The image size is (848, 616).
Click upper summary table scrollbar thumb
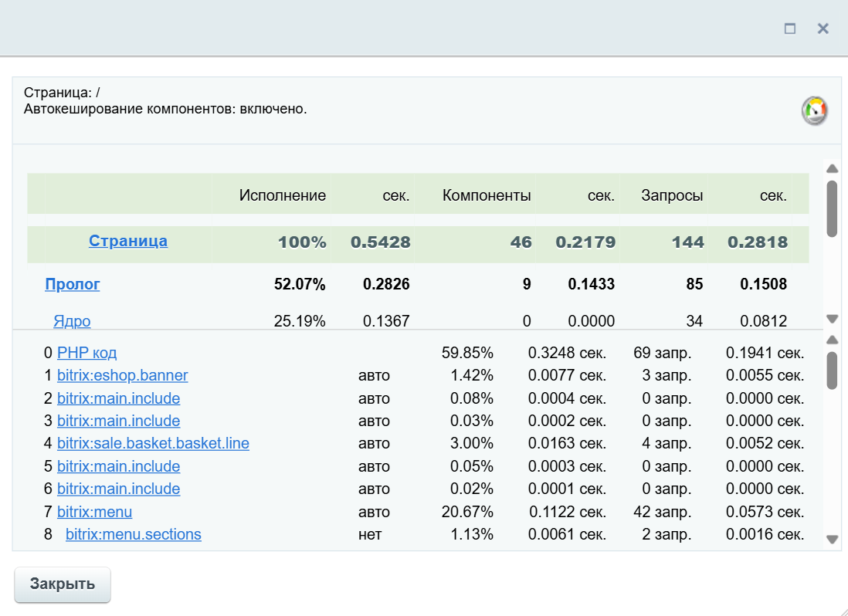tap(832, 208)
